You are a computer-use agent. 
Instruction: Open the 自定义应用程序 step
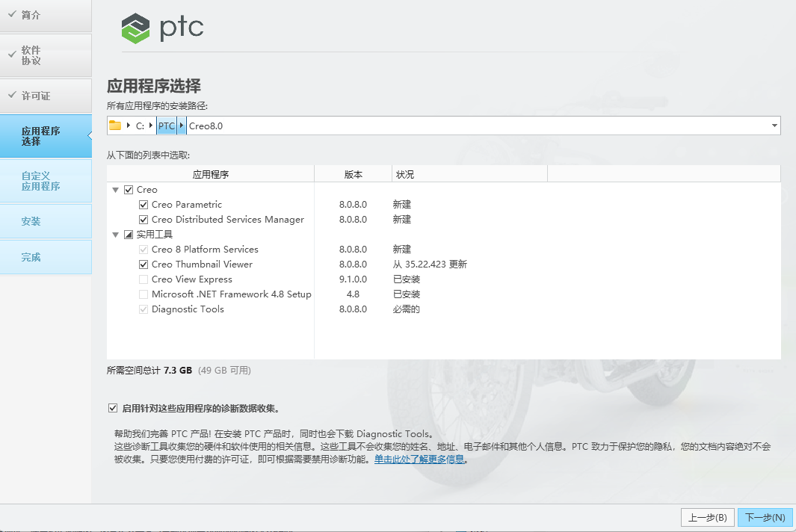46,182
